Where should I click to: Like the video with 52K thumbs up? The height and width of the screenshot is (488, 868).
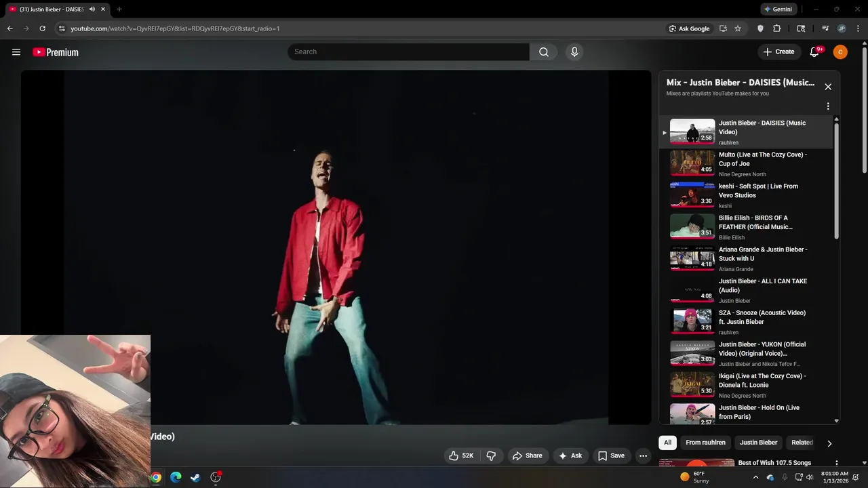pyautogui.click(x=461, y=455)
